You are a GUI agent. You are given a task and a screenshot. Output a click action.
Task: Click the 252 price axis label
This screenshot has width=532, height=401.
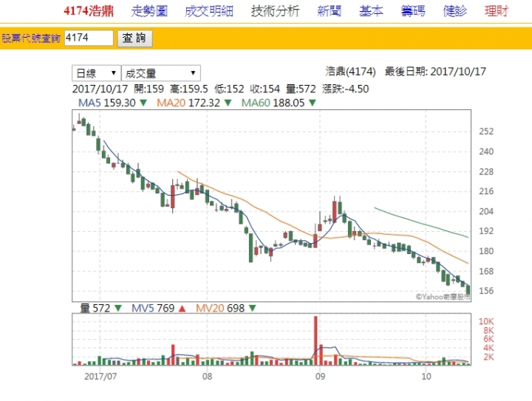click(x=486, y=131)
